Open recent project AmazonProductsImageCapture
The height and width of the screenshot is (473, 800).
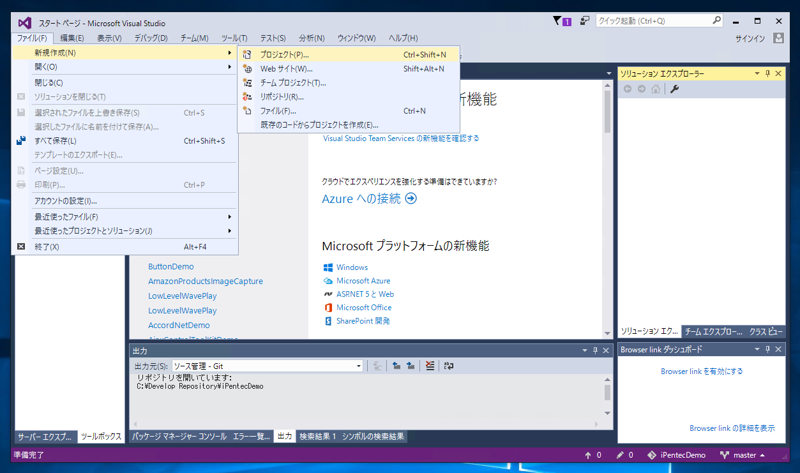pos(206,281)
